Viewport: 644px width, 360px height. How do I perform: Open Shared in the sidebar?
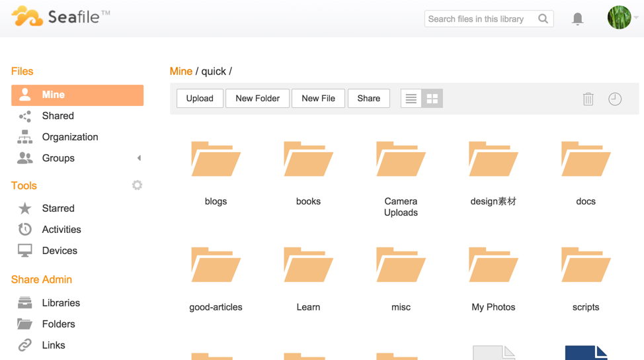click(x=58, y=116)
